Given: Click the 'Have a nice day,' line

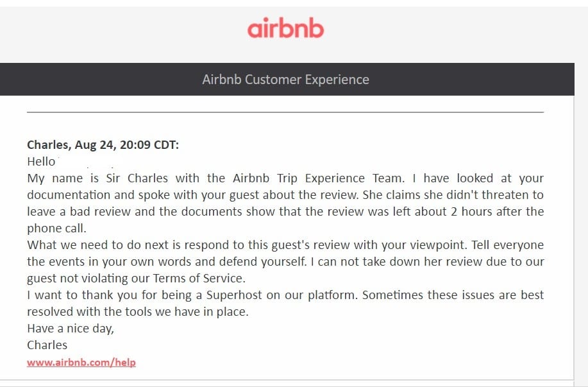Looking at the screenshot, I should tap(71, 329).
